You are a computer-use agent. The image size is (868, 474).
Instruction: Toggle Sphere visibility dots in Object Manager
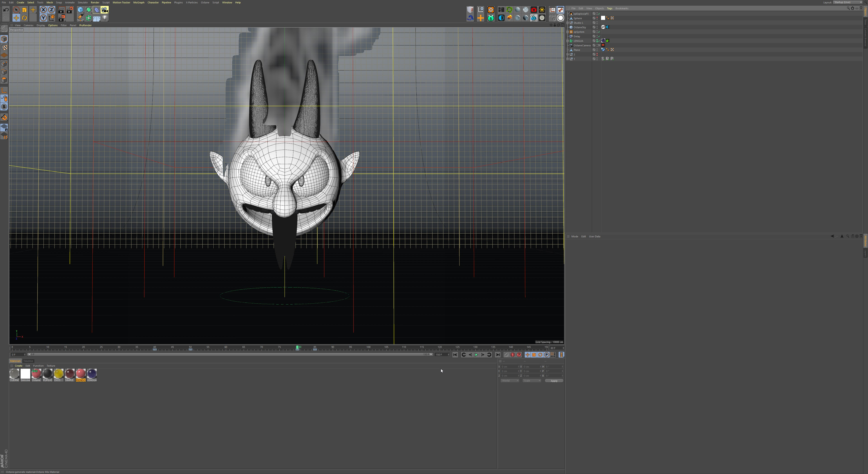[597, 18]
